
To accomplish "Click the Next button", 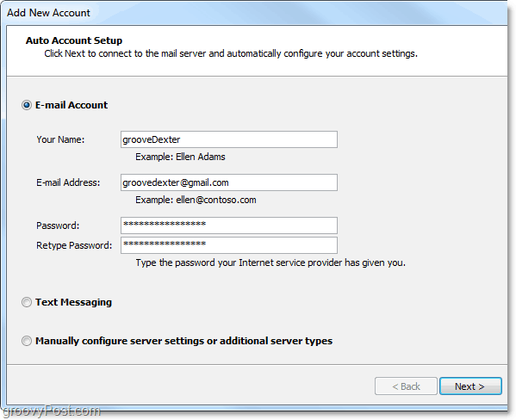I will [x=470, y=386].
